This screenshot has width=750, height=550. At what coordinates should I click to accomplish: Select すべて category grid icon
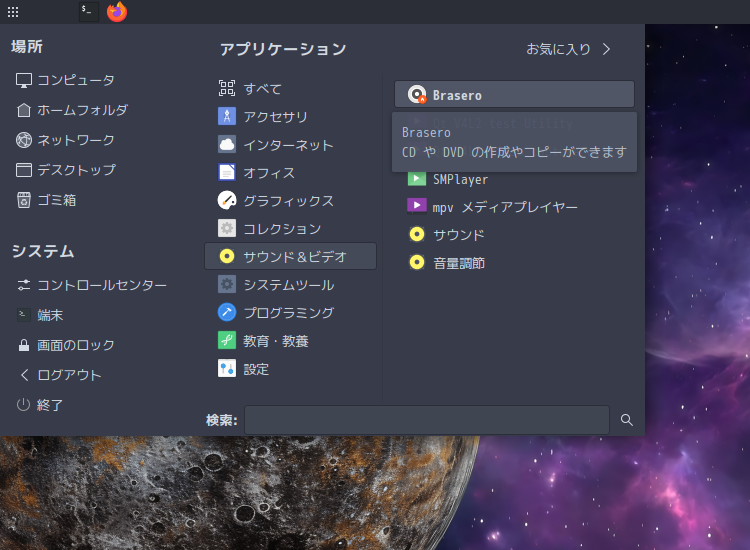(227, 88)
